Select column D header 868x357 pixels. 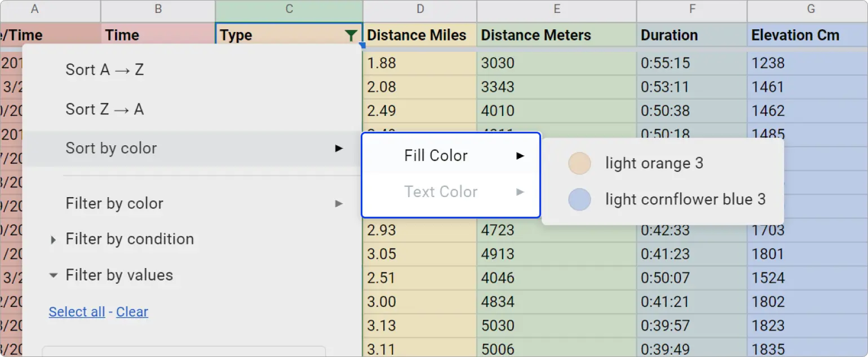(419, 10)
